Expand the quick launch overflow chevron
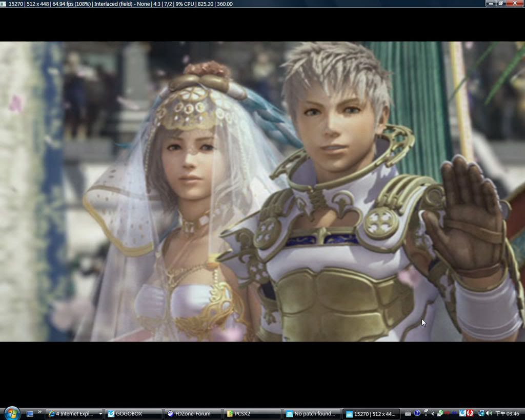This screenshot has height=420, width=525. [x=39, y=412]
